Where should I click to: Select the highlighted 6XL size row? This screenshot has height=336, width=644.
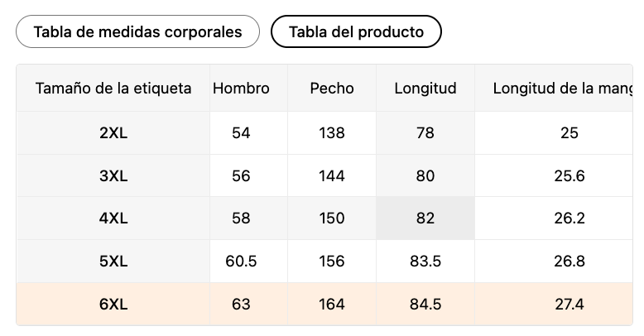tap(324, 304)
